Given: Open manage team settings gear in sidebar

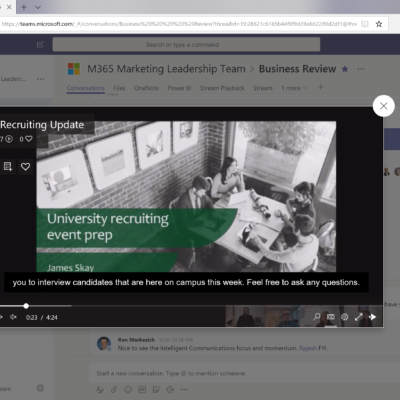Looking at the screenshot, I should [x=40, y=388].
